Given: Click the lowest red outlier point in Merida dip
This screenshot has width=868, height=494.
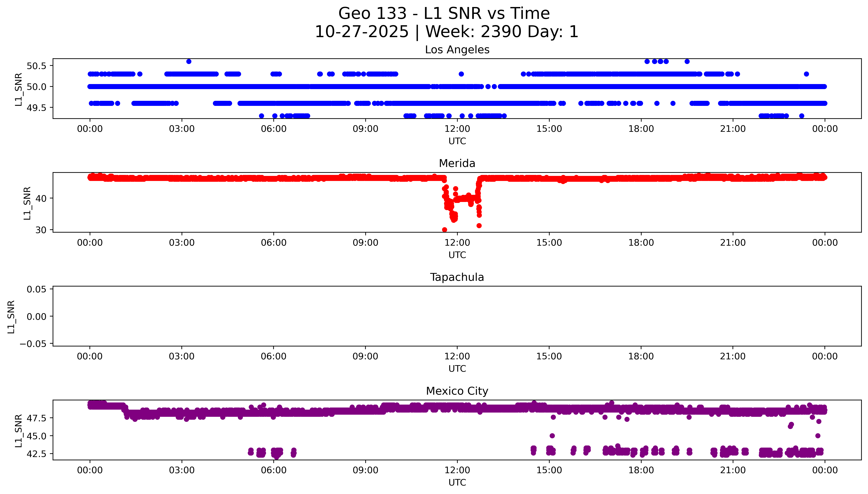Looking at the screenshot, I should point(444,230).
